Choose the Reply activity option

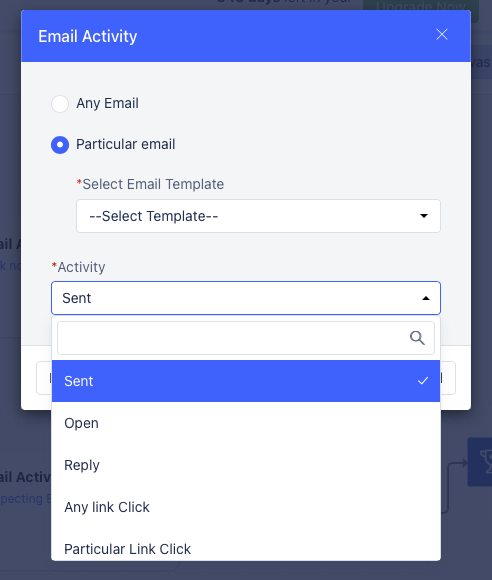tap(246, 465)
